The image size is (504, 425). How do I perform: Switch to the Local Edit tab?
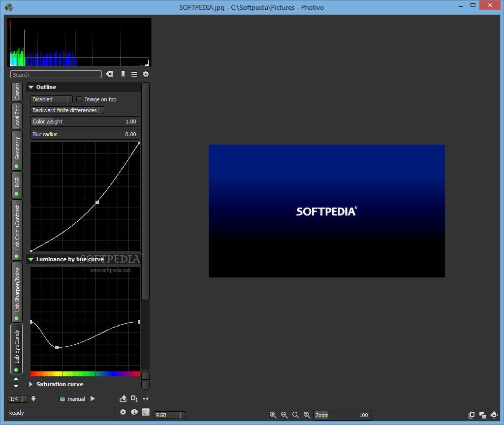pyautogui.click(x=17, y=116)
